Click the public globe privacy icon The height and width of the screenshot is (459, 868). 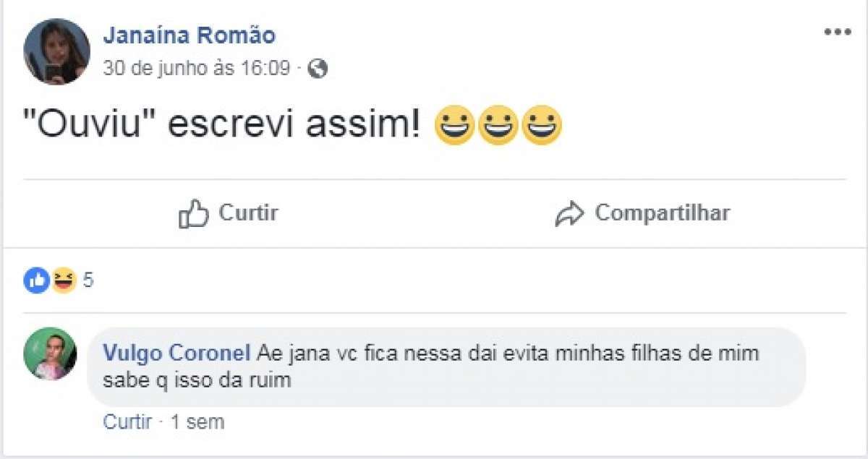coord(318,69)
